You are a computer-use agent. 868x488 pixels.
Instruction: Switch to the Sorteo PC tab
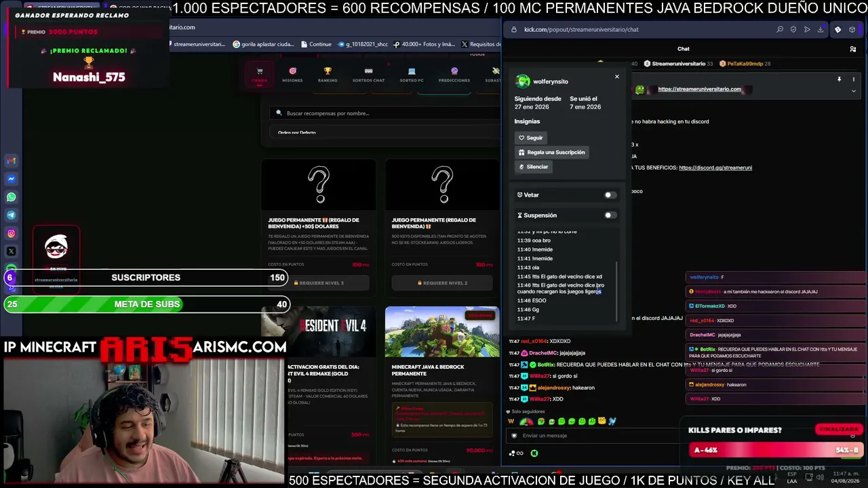coord(412,75)
